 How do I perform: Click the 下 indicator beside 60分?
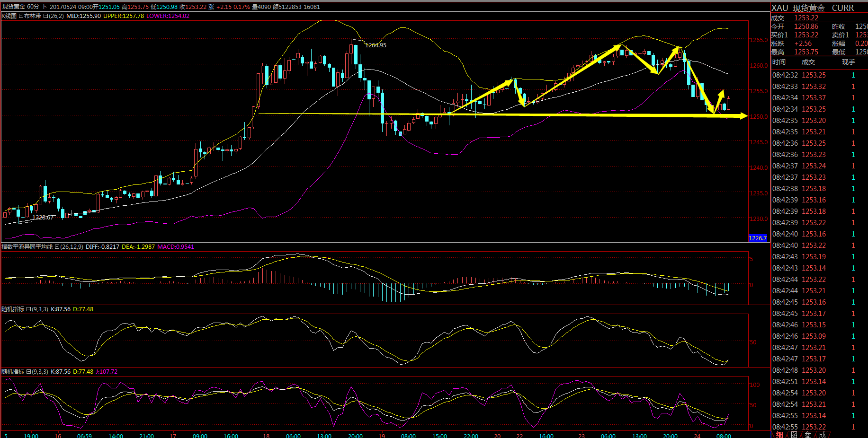point(44,7)
